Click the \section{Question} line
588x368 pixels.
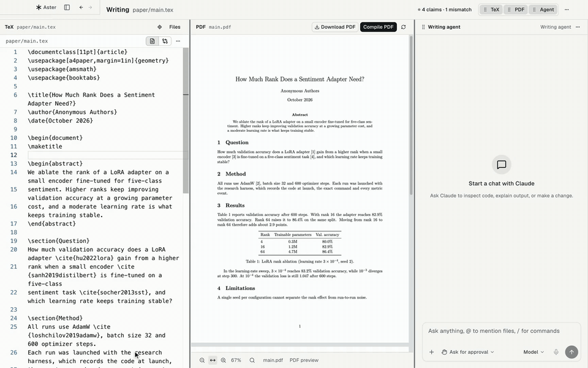coord(59,240)
